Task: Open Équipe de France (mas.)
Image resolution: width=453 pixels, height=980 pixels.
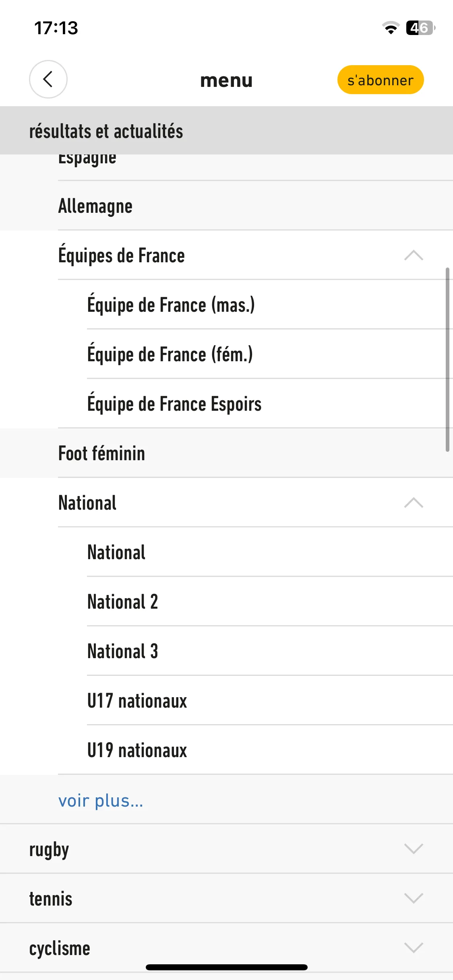Action: pyautogui.click(x=171, y=305)
